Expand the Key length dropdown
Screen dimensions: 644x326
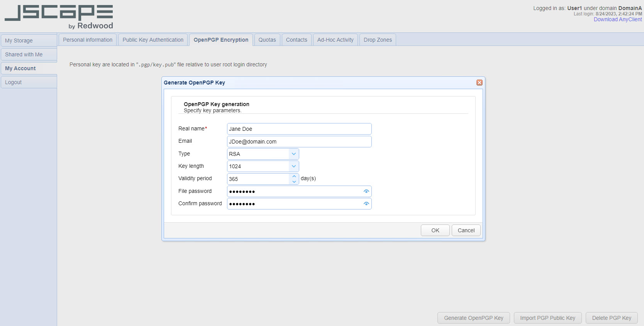294,166
